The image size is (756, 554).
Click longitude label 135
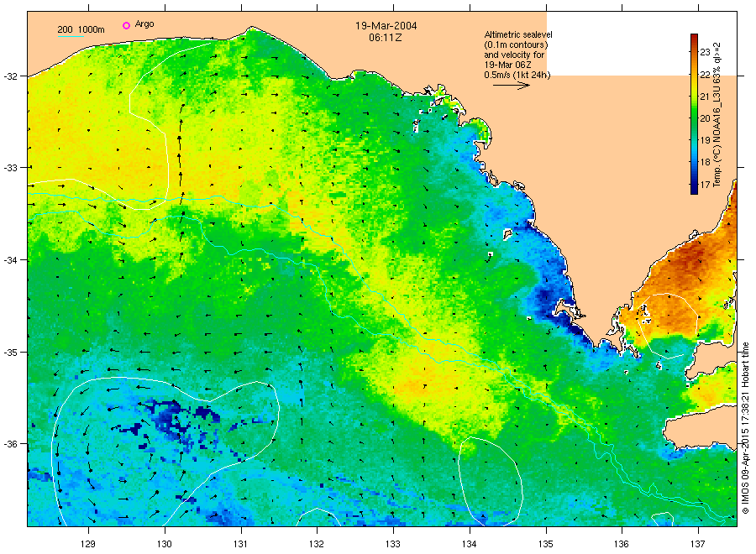546,544
